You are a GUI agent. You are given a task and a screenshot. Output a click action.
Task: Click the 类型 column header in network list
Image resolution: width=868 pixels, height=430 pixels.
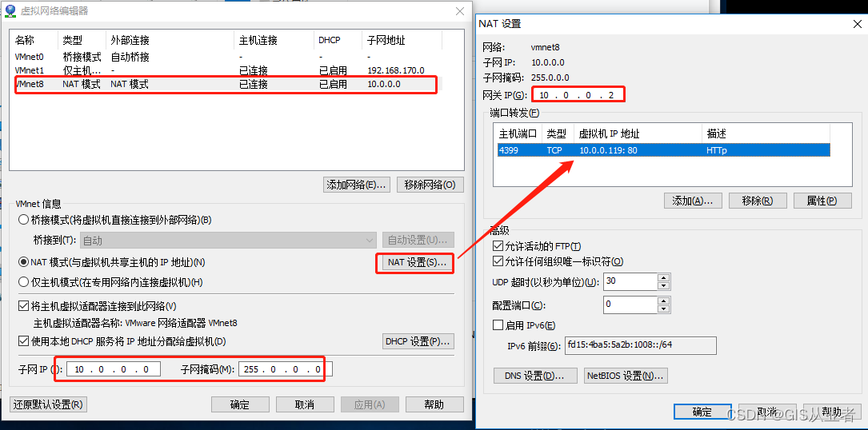click(82, 41)
